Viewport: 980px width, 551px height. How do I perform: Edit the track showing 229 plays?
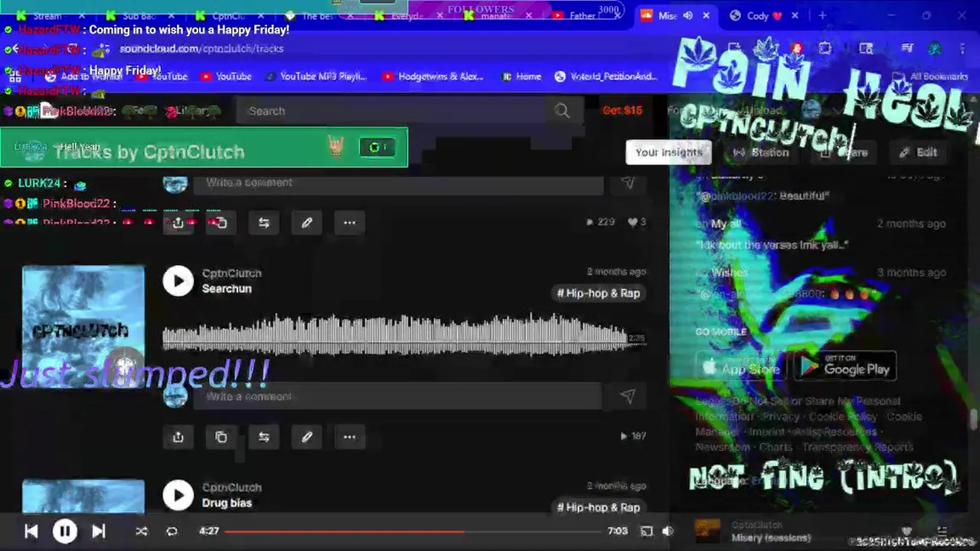pyautogui.click(x=307, y=223)
